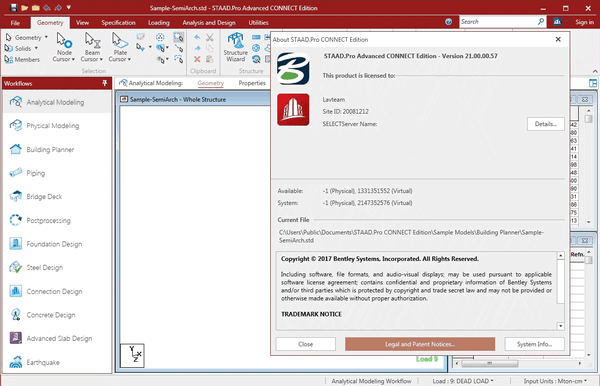
Task: Open the Piping workflow
Action: click(57, 173)
